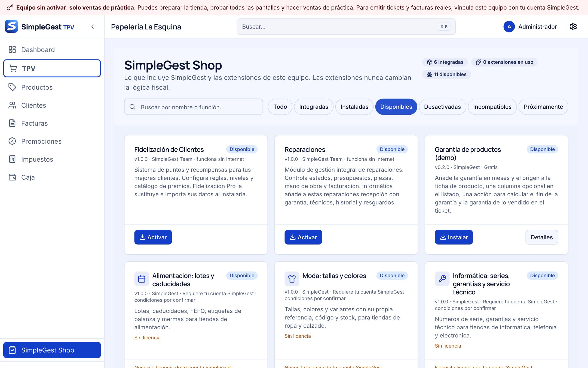Activate Fidelización de Clientes extension
588x368 pixels.
click(153, 237)
